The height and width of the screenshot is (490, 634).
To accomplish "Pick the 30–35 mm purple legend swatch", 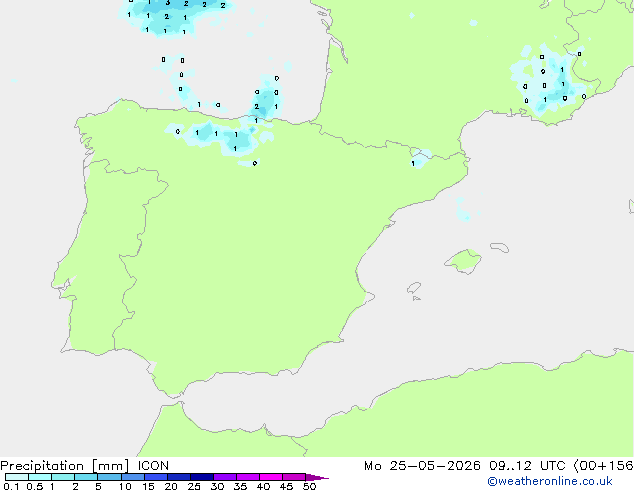I will 225,477.
